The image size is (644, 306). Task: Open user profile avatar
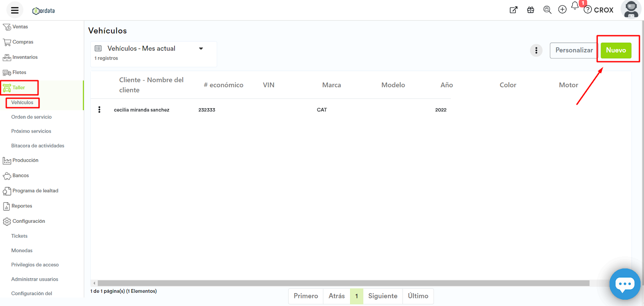click(631, 9)
